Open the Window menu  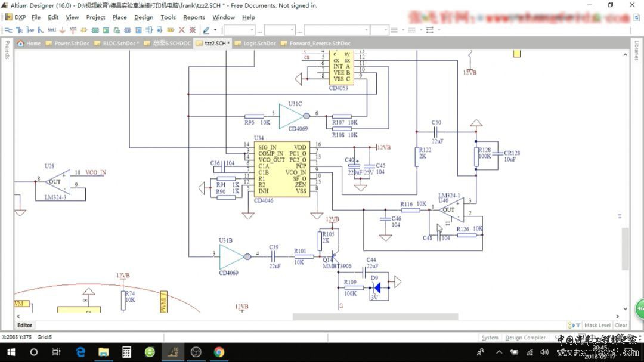tap(224, 17)
